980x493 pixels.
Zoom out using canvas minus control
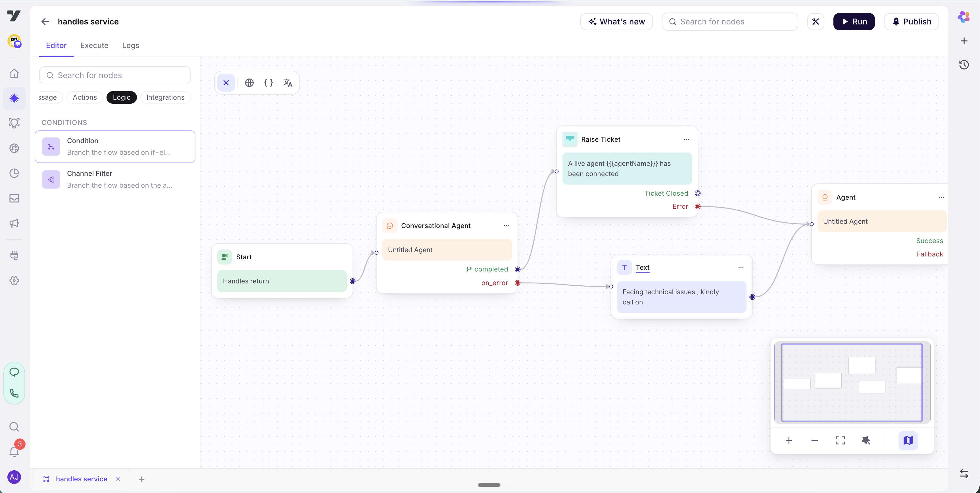814,440
